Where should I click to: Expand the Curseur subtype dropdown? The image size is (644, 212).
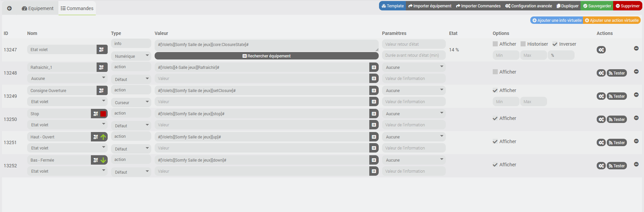tap(131, 102)
